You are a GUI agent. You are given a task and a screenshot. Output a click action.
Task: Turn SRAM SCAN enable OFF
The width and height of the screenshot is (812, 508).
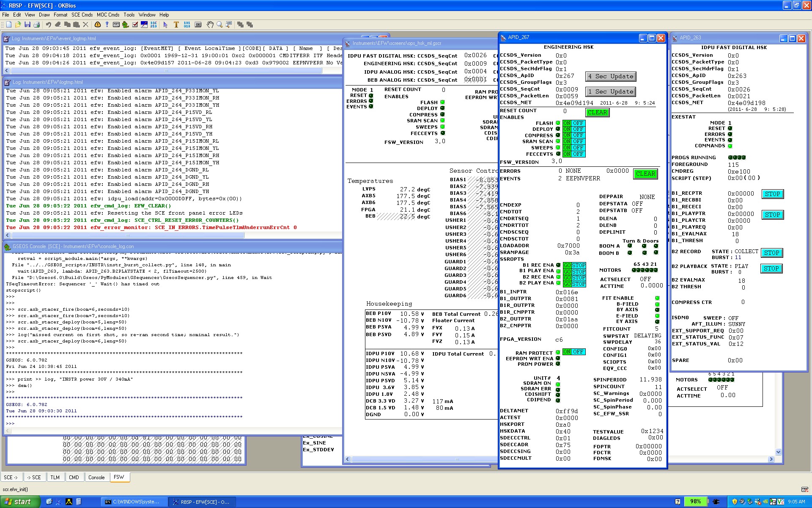tap(578, 141)
